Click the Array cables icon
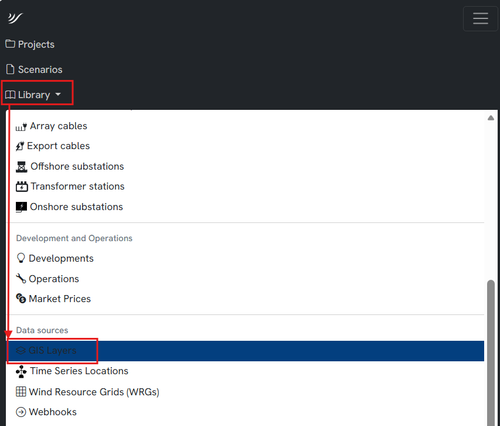The height and width of the screenshot is (426, 500). pyautogui.click(x=21, y=127)
